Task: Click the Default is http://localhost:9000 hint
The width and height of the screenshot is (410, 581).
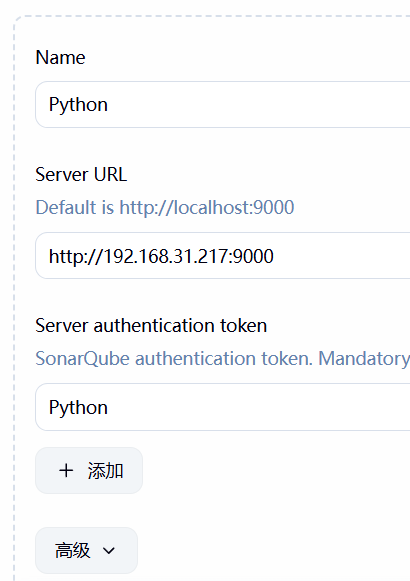Action: [x=165, y=207]
